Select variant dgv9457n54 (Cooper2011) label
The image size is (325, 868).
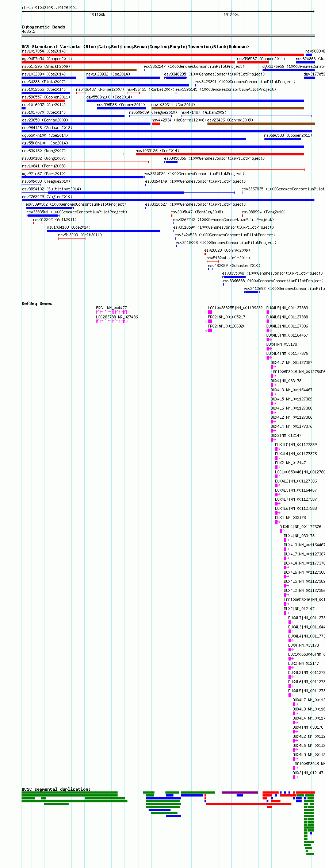47,59
